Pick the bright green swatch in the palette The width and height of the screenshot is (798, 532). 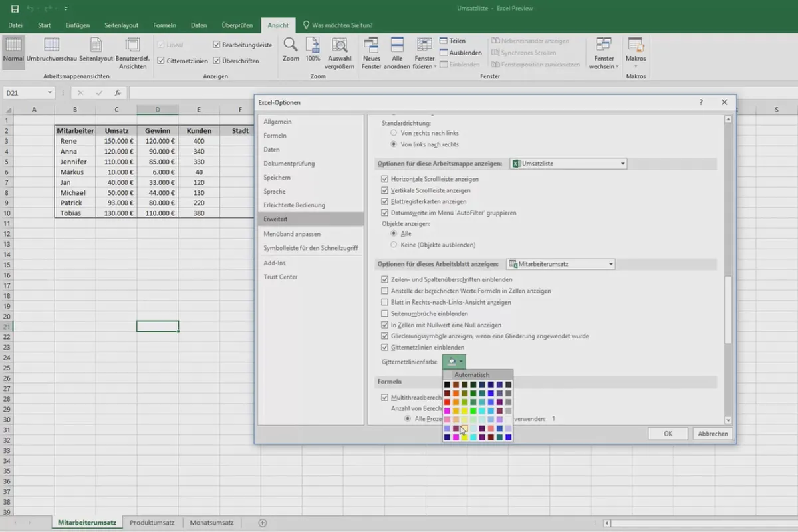(473, 410)
